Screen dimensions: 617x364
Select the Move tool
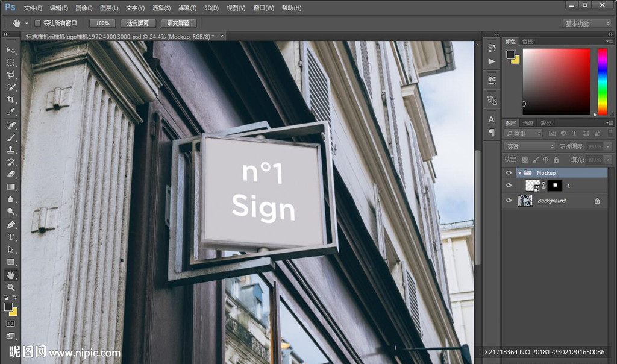click(11, 51)
